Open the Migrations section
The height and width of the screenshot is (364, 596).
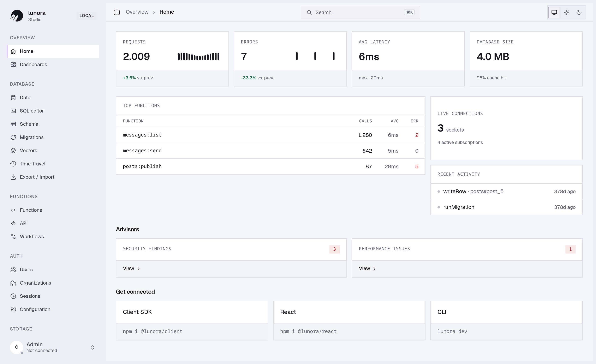click(x=53, y=137)
